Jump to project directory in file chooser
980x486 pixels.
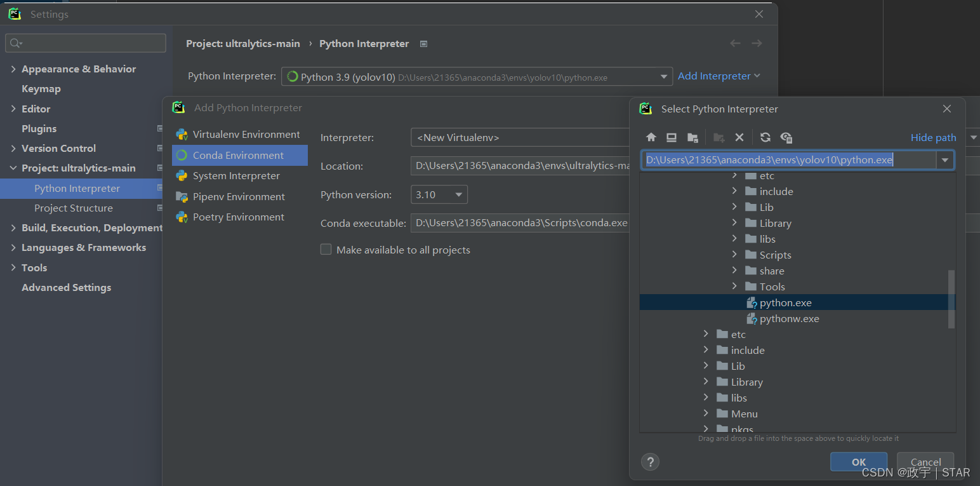pyautogui.click(x=692, y=137)
